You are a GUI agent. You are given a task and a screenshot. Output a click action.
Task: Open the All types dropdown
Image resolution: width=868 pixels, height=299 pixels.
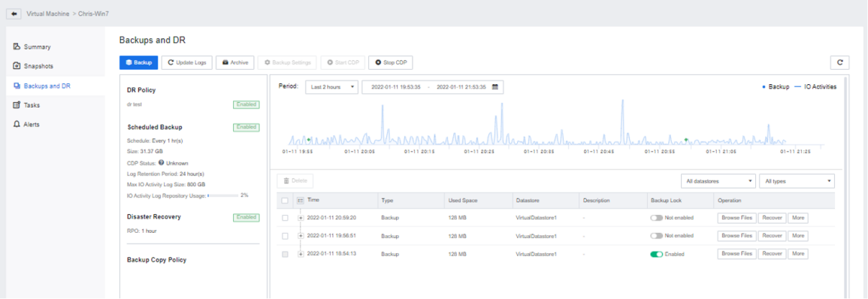click(x=797, y=181)
